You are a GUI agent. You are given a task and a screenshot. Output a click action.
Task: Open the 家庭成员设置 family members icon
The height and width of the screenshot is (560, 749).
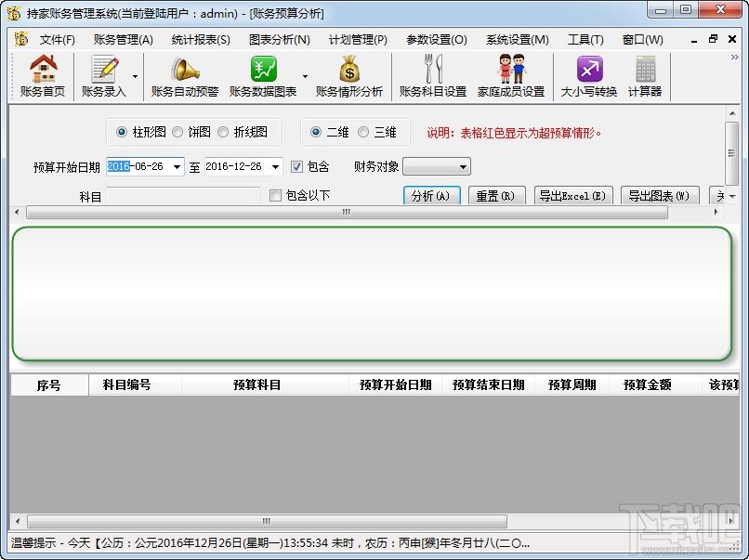click(x=511, y=76)
